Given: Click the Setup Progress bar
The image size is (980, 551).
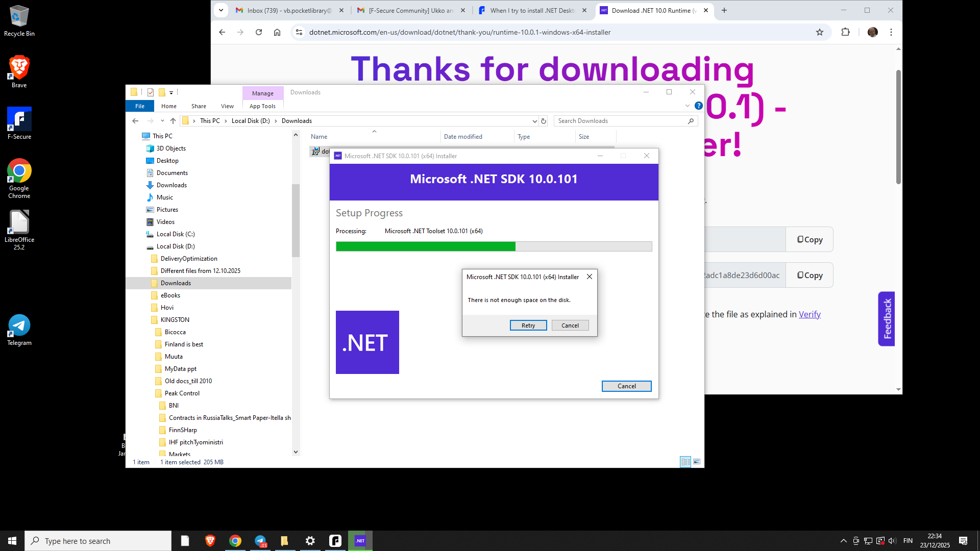Looking at the screenshot, I should 494,246.
